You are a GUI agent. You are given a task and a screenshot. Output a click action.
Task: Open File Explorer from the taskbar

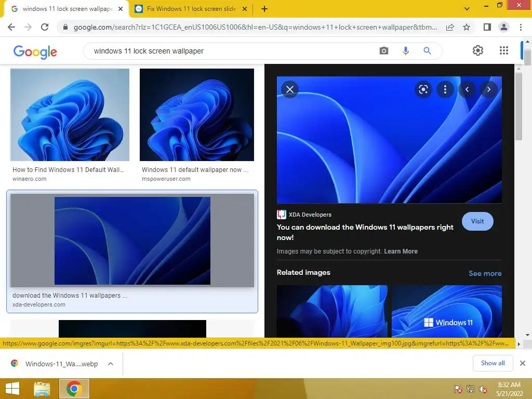(42, 389)
